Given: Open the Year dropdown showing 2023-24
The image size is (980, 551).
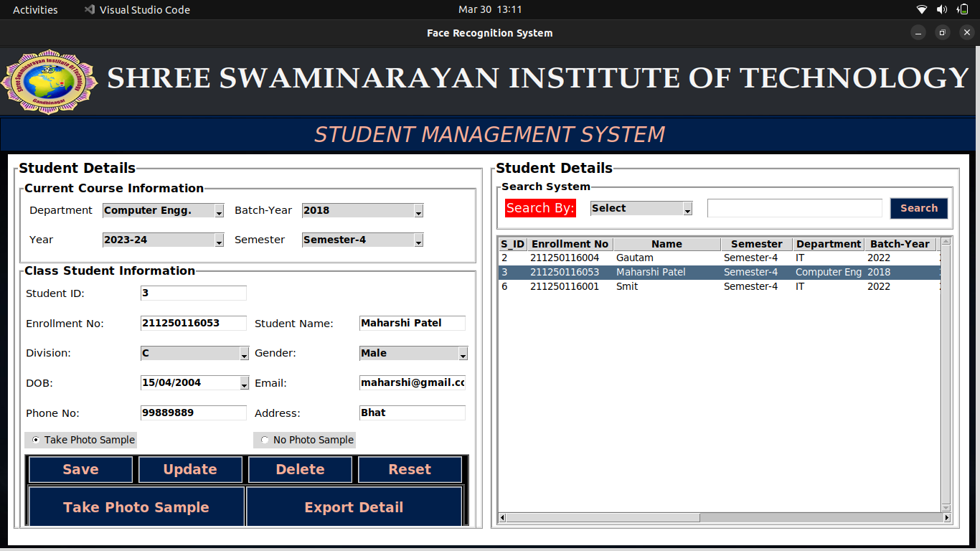Looking at the screenshot, I should (164, 240).
